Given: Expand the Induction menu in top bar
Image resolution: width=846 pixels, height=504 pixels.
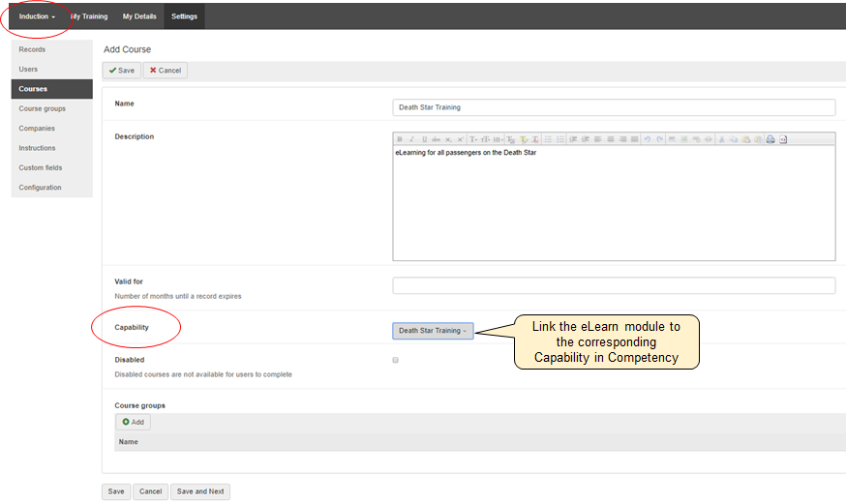Looking at the screenshot, I should 37,16.
